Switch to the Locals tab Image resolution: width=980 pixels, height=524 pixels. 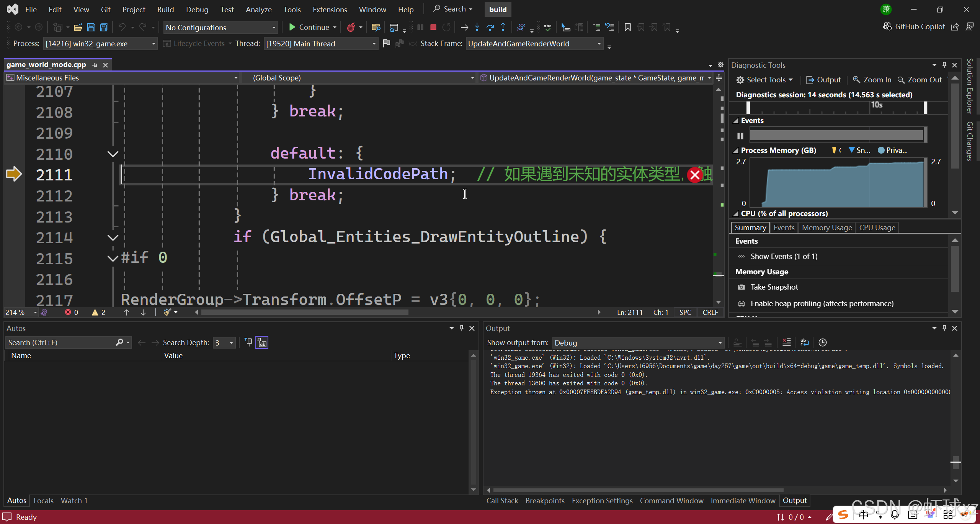[x=43, y=501]
